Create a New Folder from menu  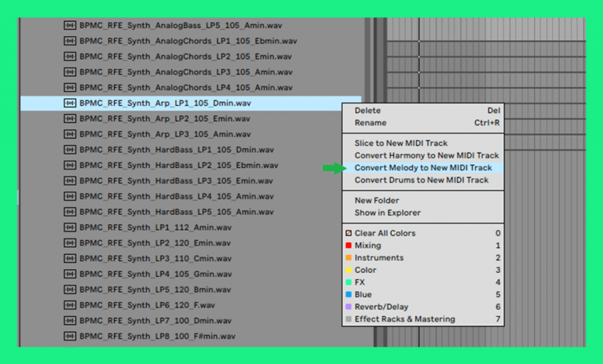point(377,201)
